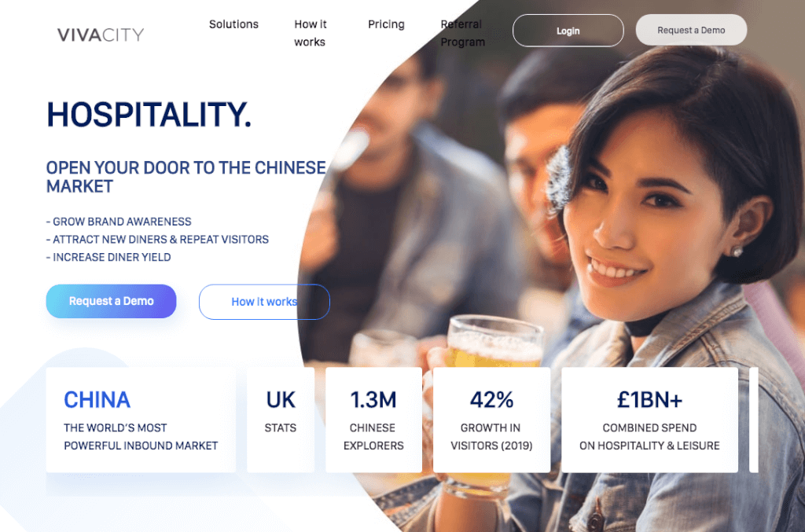
Task: Click the VIVACITY logo
Action: point(101,35)
